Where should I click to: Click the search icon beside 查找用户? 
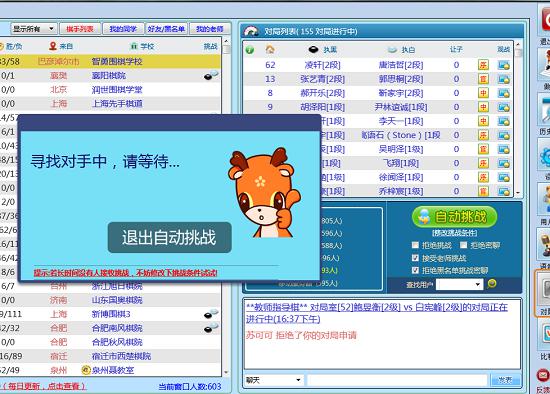point(492,283)
